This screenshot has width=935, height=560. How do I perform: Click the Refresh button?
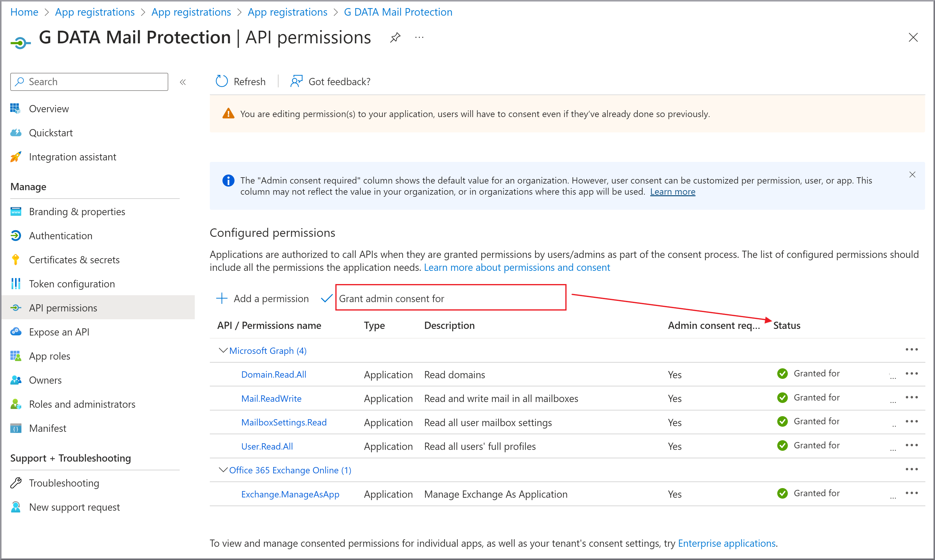click(241, 82)
